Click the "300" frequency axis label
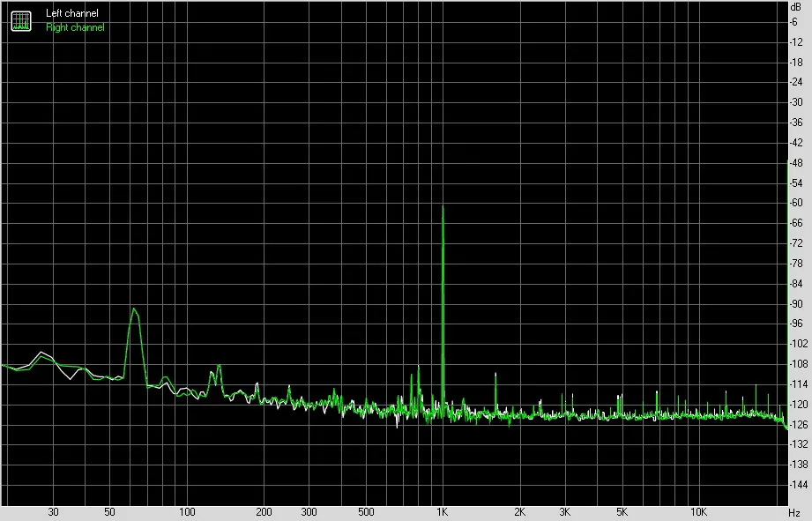 coord(309,512)
